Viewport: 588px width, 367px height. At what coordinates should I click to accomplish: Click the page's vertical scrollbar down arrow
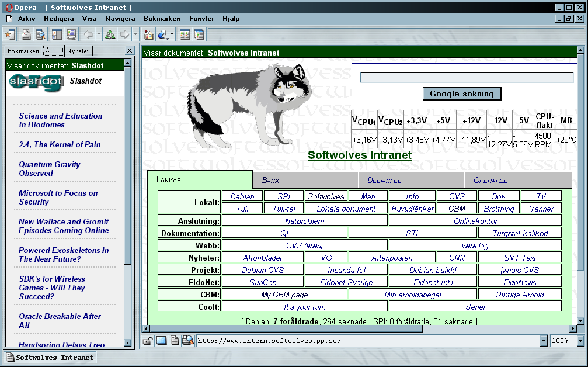coord(580,321)
